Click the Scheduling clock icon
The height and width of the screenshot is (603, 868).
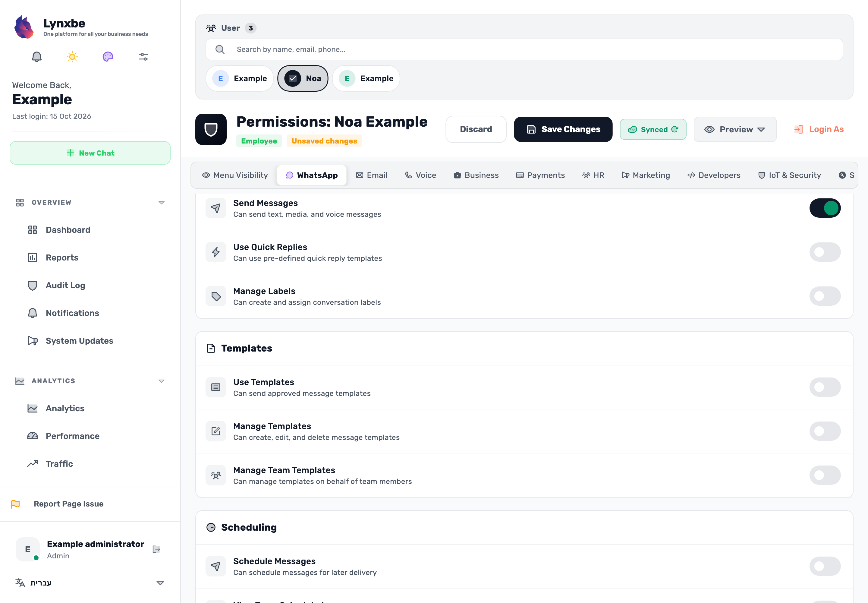coord(211,527)
